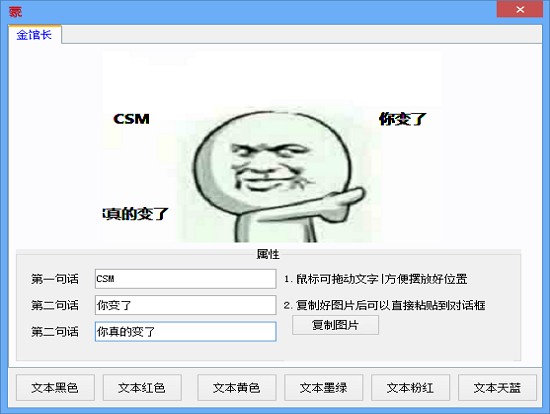Image resolution: width=550 pixels, height=414 pixels.
Task: Click the 第一句话 label
Action: pyautogui.click(x=55, y=279)
